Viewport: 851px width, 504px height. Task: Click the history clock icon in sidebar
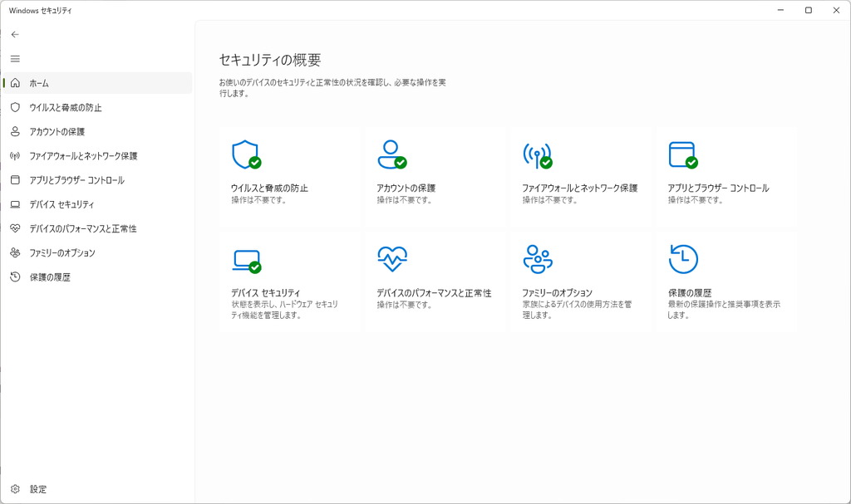click(x=15, y=276)
